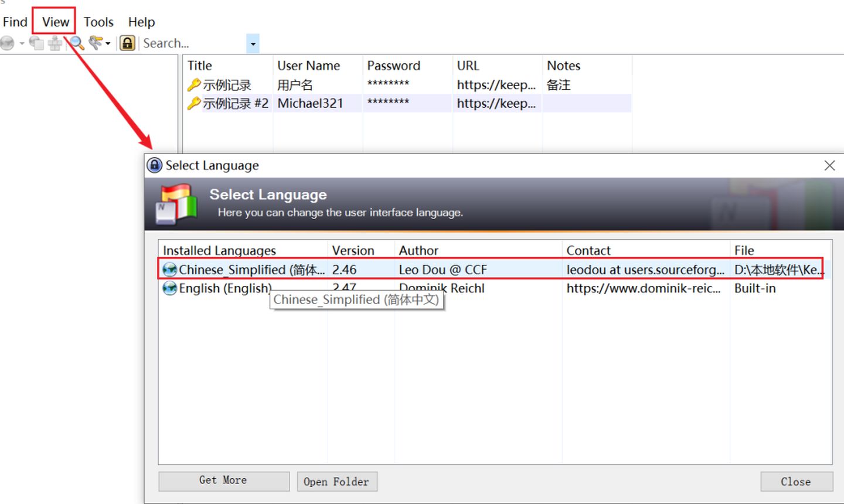The width and height of the screenshot is (844, 504).
Task: Open the View menu
Action: (x=55, y=22)
